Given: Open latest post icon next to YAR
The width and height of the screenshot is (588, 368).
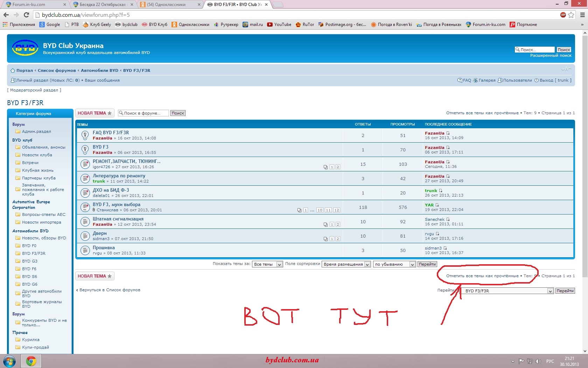Looking at the screenshot, I should click(437, 205).
